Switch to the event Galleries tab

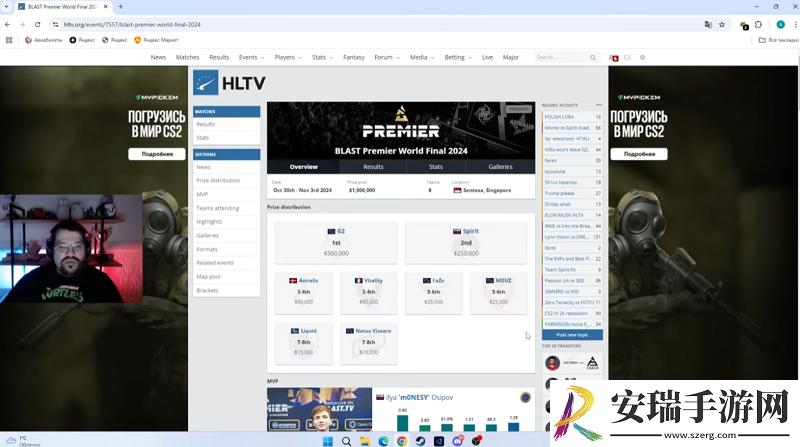tap(501, 167)
